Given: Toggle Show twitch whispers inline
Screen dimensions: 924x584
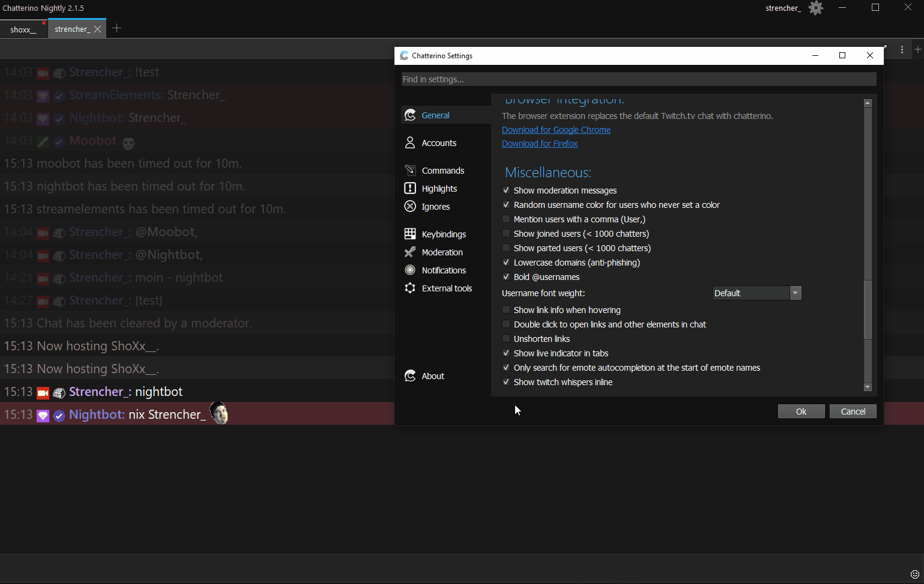Looking at the screenshot, I should [x=506, y=382].
